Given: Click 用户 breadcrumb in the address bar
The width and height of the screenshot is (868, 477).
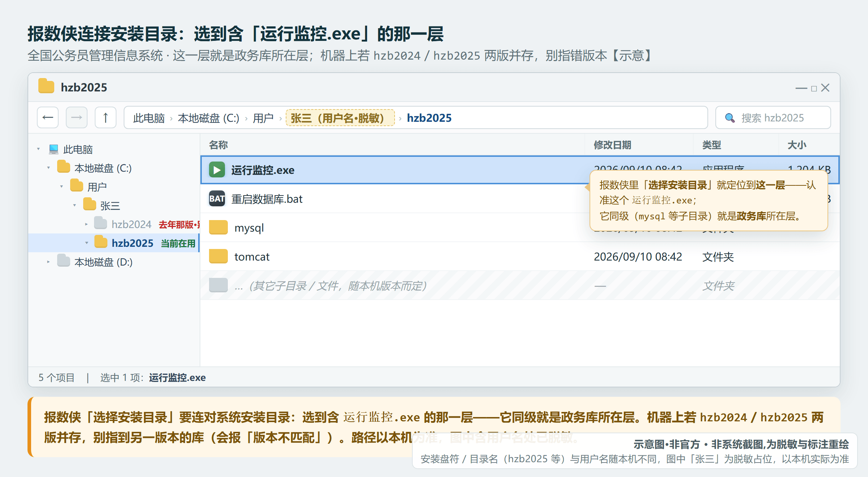Looking at the screenshot, I should click(263, 118).
